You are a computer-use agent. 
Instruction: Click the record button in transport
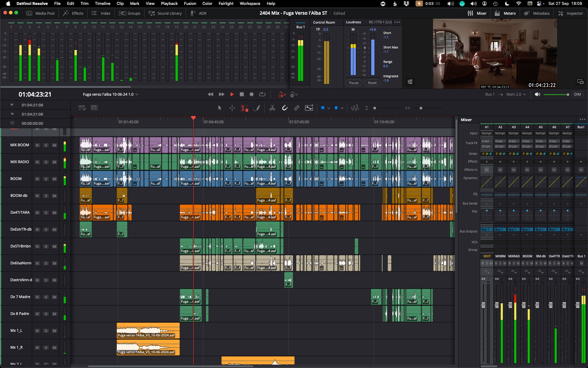coord(251,94)
